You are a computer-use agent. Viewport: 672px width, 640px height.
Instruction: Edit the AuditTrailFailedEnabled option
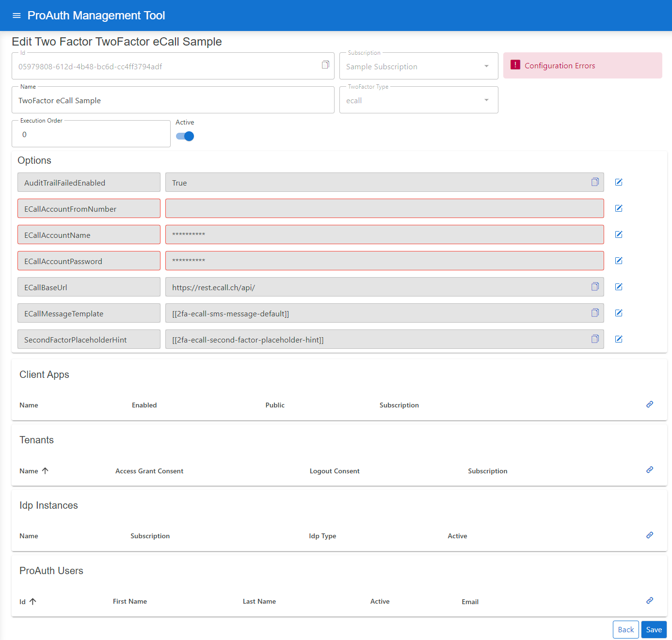[619, 182]
